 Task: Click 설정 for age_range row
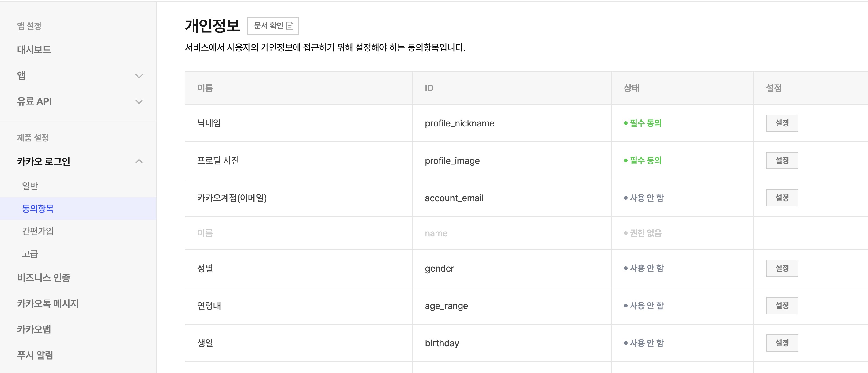(x=782, y=306)
